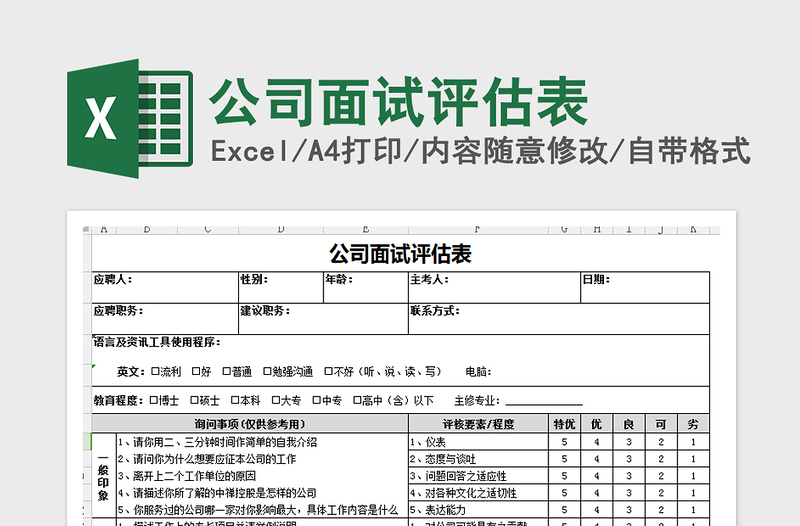Click the 优 column header
The image size is (800, 526).
coord(596,424)
